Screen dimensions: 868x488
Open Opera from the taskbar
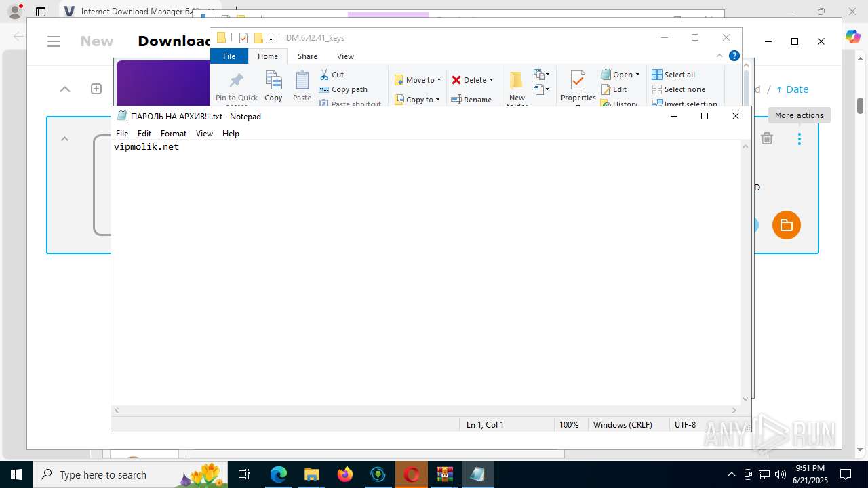coord(411,474)
